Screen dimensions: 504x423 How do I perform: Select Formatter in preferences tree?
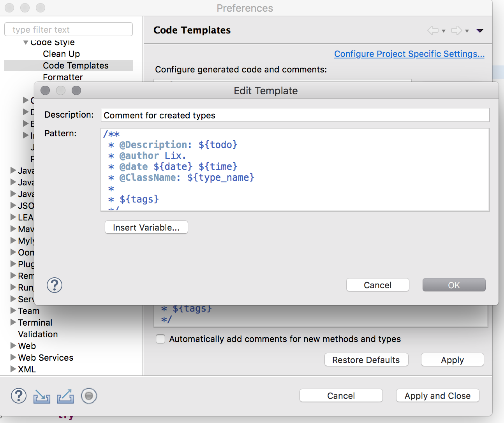63,77
